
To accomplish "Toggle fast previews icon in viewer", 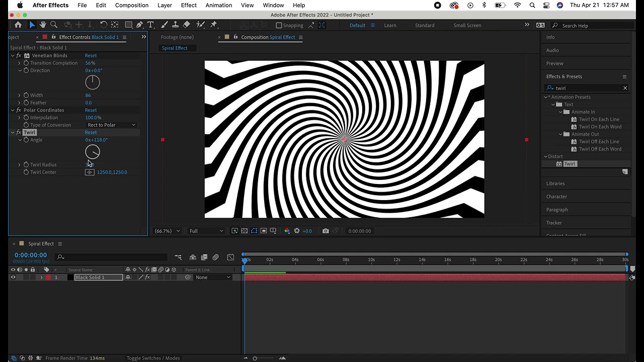I will coord(234,231).
